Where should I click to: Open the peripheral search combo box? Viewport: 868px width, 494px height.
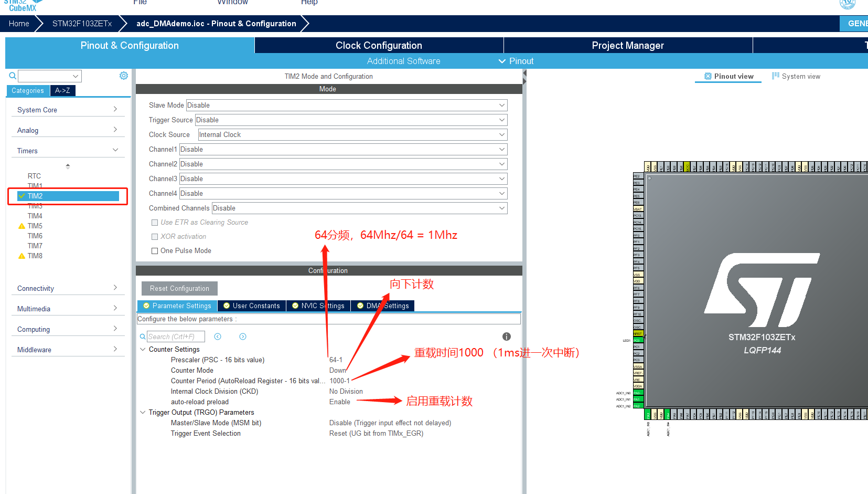tap(50, 76)
